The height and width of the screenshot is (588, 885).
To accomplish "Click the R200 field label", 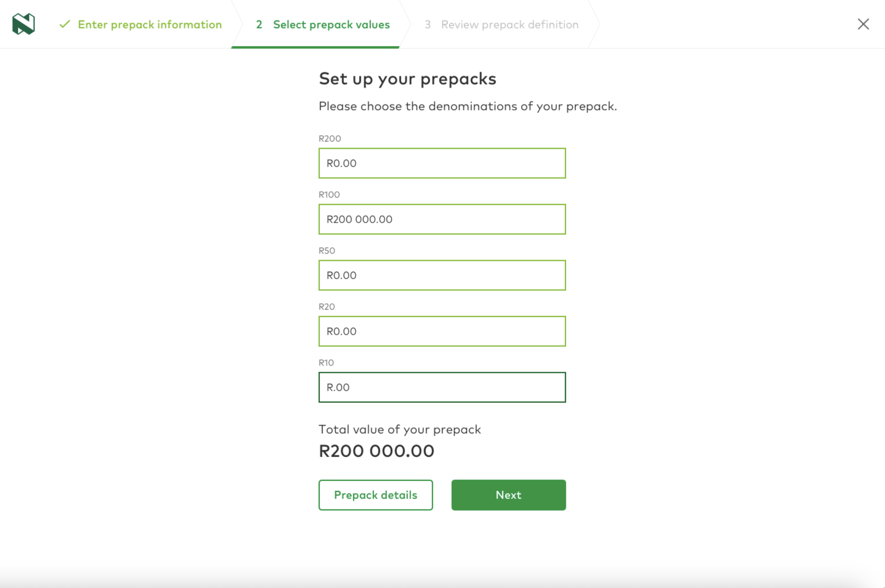I will [330, 139].
